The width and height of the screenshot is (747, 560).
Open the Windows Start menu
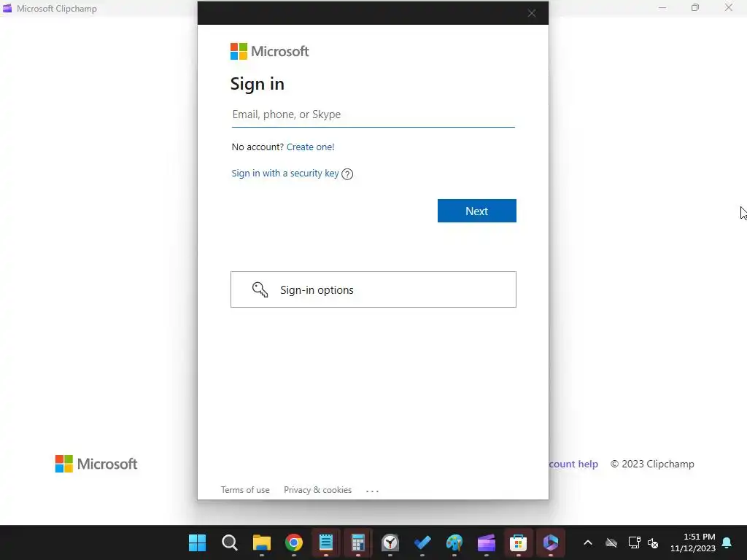197,542
